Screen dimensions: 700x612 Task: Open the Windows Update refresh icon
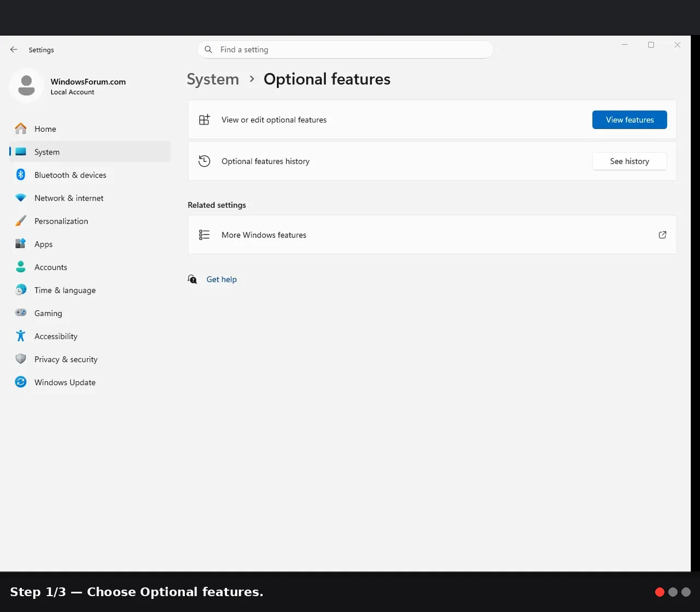click(21, 382)
